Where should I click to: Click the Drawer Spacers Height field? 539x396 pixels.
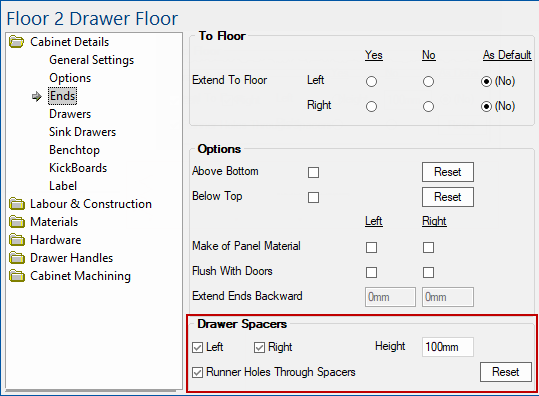coord(448,347)
